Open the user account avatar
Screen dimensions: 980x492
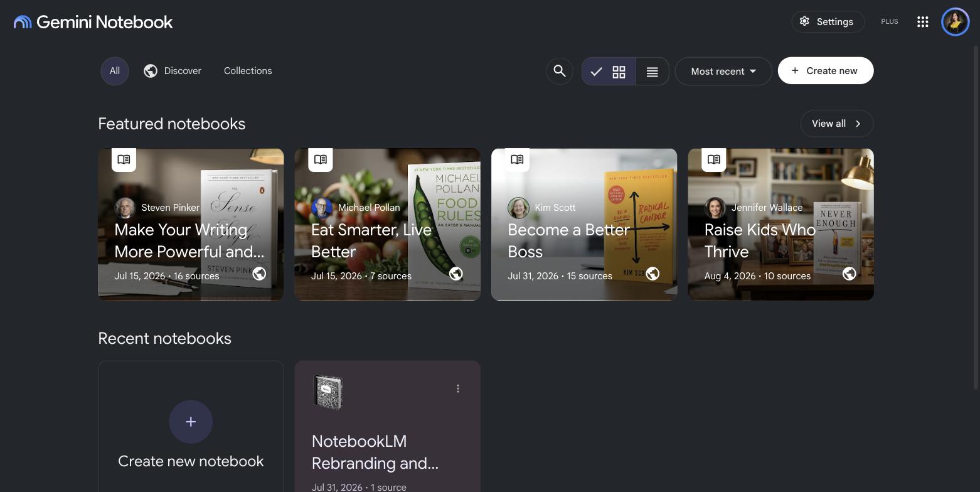(x=956, y=22)
